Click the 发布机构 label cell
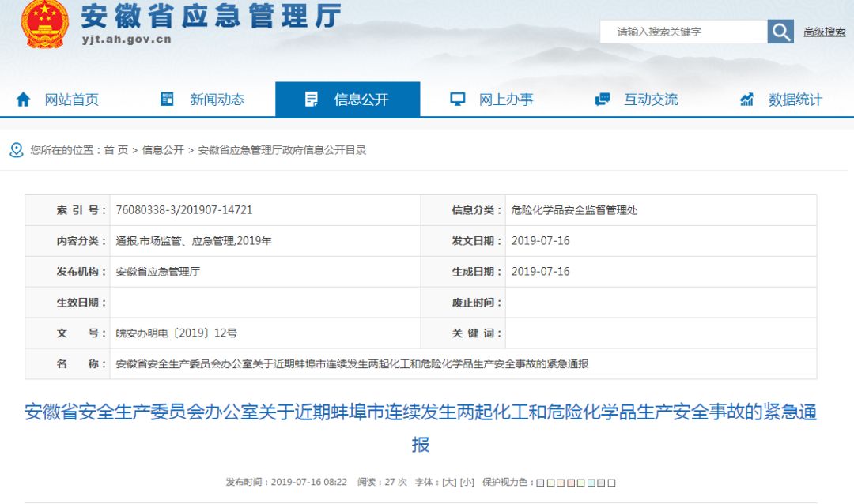The image size is (854, 504). tap(67, 272)
